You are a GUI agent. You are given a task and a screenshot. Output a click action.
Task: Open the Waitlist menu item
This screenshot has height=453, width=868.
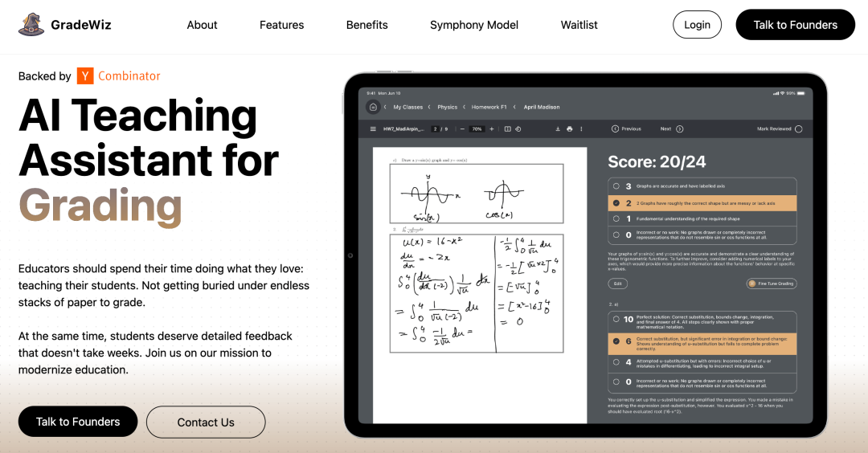pos(579,25)
